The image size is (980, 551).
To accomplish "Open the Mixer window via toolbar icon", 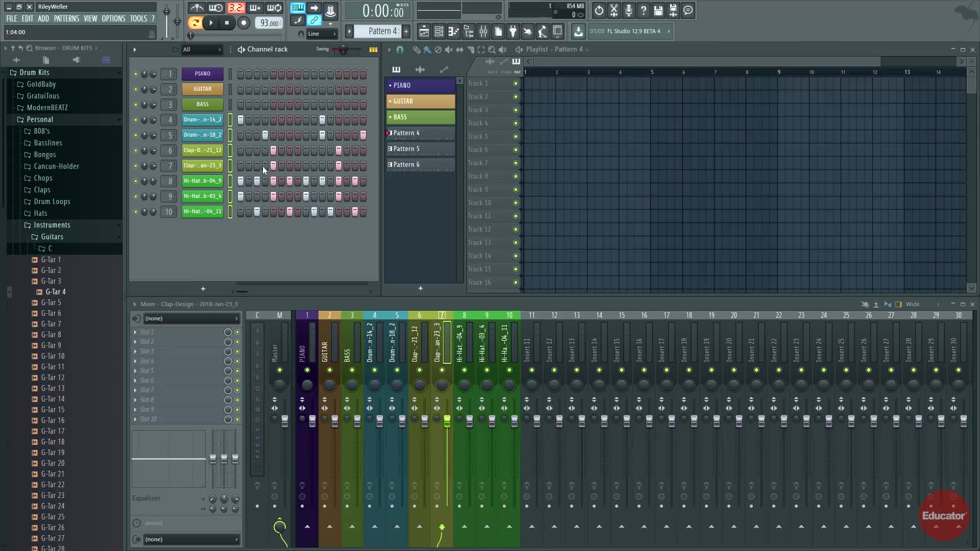I will coord(483,32).
